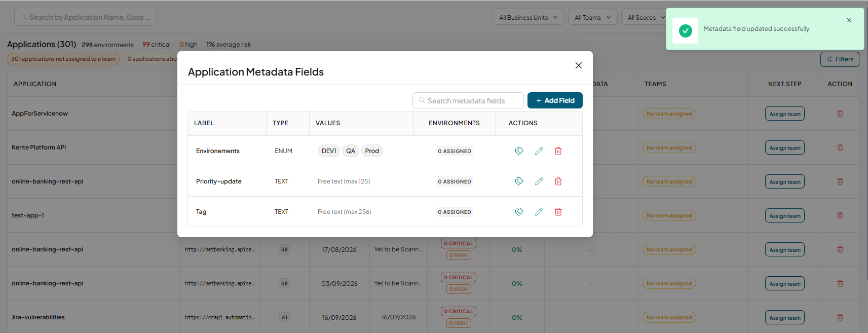Click the Add Field button
Image resolution: width=868 pixels, height=333 pixels.
(x=555, y=100)
